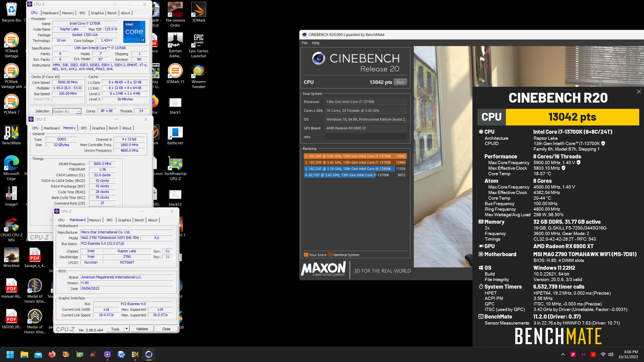The width and height of the screenshot is (644, 362).
Task: Open CPU-Z from the taskbar
Action: [107, 354]
